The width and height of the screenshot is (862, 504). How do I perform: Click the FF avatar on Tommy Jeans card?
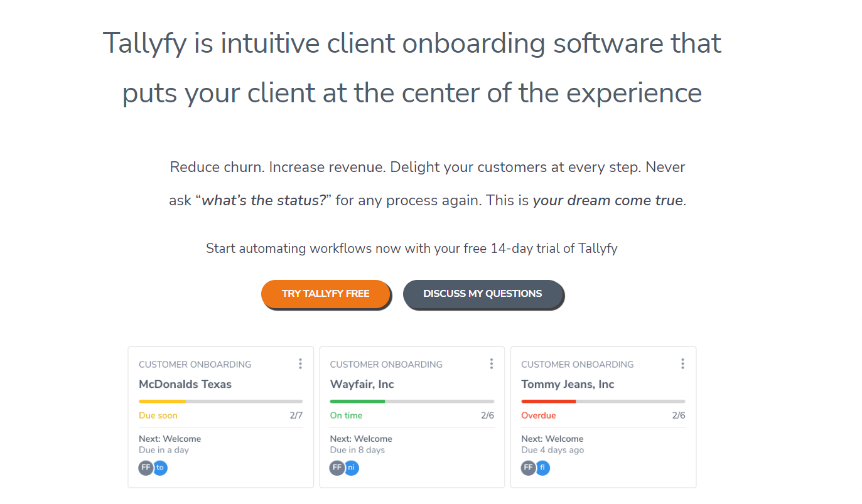529,468
